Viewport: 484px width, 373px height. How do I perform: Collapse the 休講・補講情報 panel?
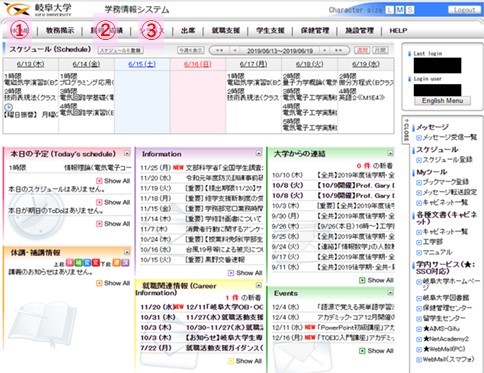coord(127,252)
